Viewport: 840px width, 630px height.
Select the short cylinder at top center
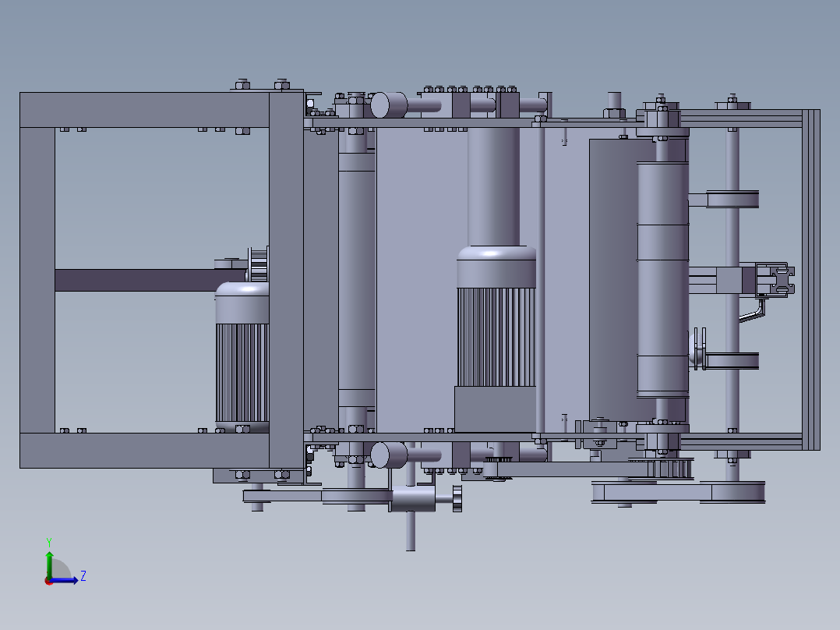pyautogui.click(x=389, y=105)
